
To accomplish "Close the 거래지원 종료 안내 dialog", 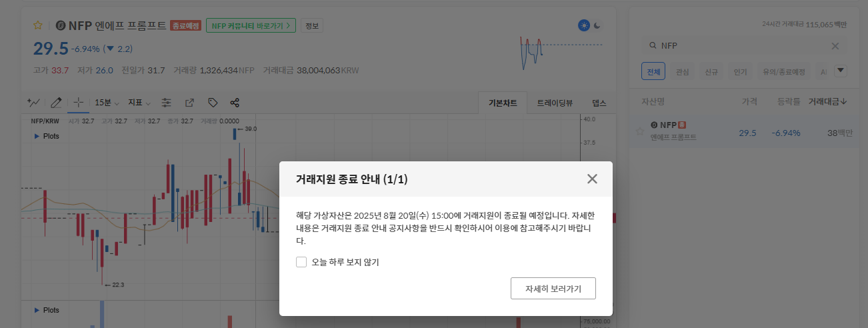I will tap(592, 179).
